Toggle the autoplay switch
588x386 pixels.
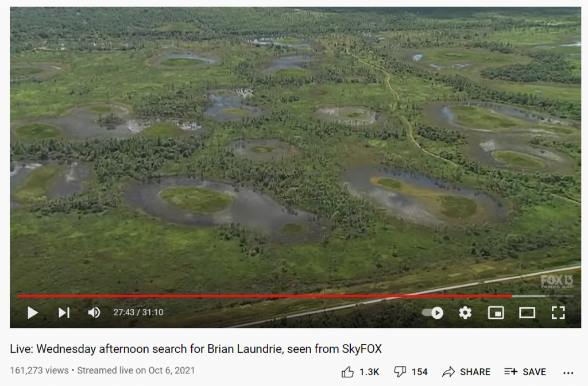click(432, 312)
